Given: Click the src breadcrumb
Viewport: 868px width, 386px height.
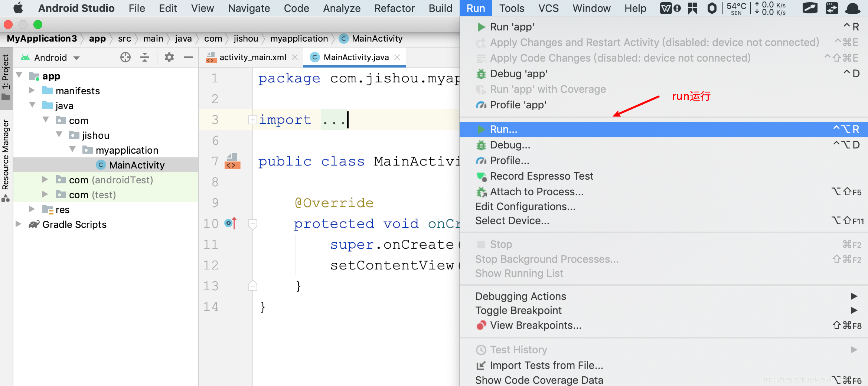Looking at the screenshot, I should tap(124, 39).
